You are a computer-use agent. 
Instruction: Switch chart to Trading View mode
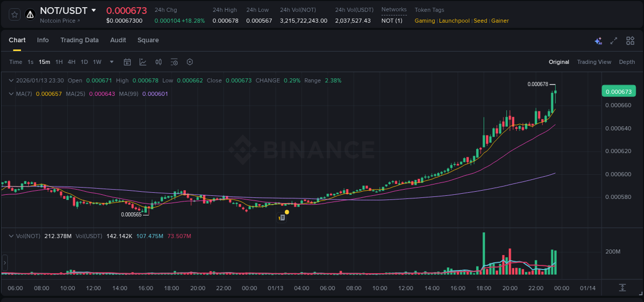coord(594,61)
